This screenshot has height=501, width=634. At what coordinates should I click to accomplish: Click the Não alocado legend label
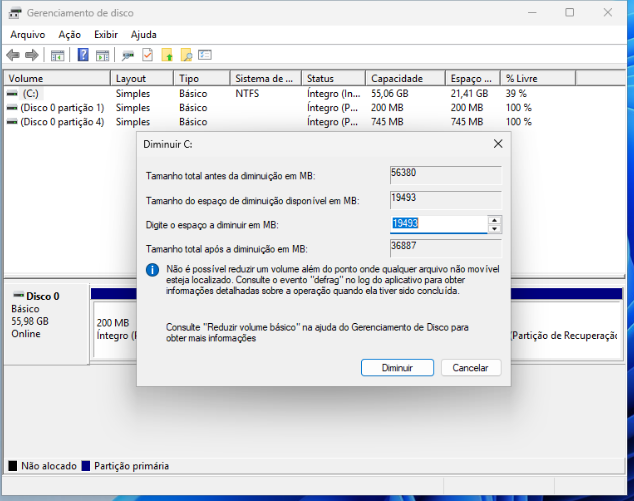pos(49,466)
